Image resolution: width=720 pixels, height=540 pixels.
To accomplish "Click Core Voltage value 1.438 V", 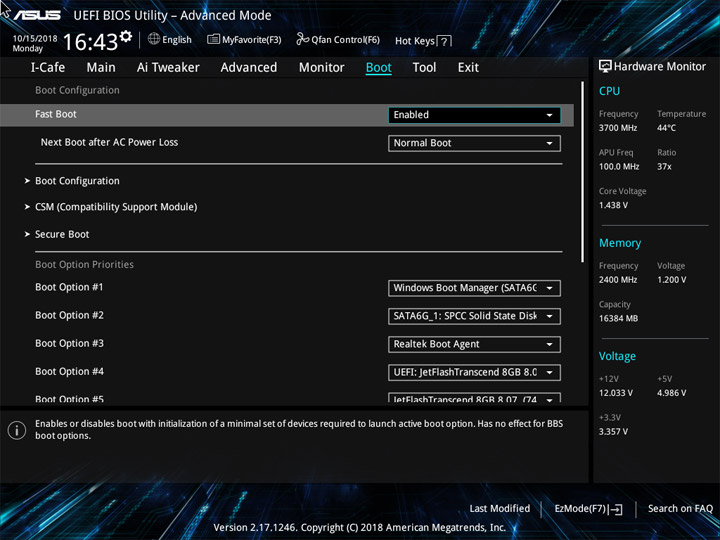I will coord(613,205).
